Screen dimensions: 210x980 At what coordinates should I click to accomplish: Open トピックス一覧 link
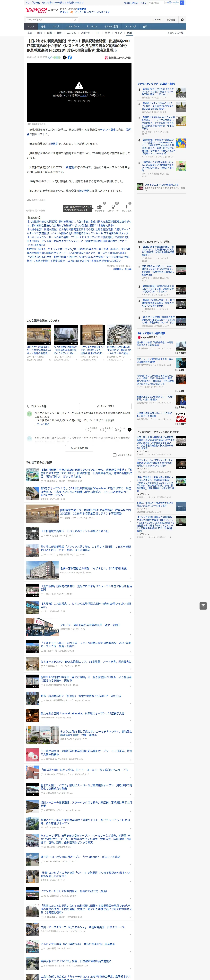click(x=175, y=33)
